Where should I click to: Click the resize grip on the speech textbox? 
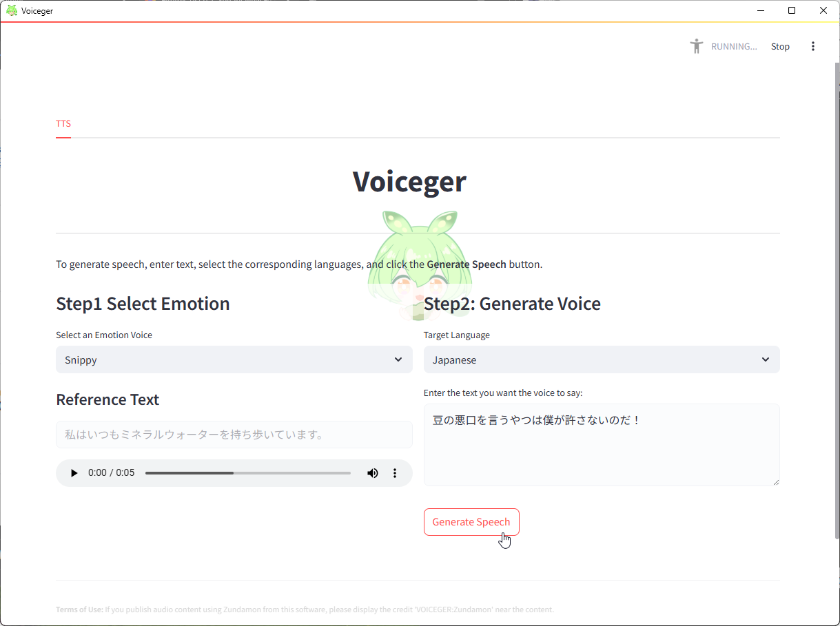pyautogui.click(x=776, y=482)
